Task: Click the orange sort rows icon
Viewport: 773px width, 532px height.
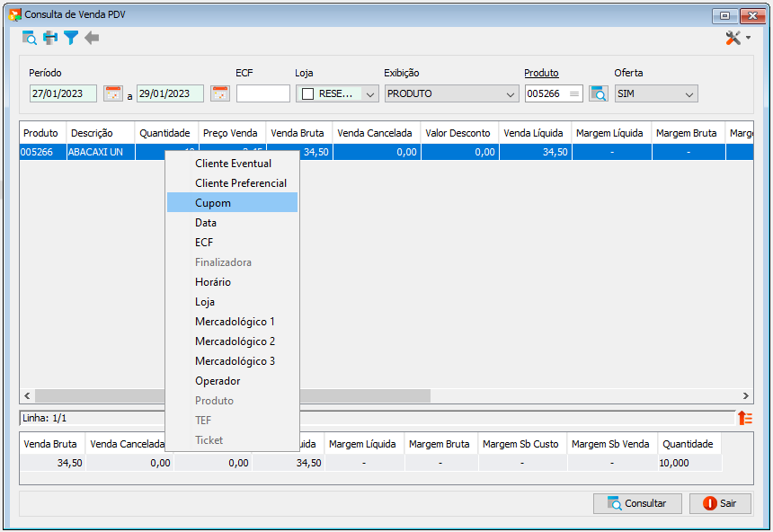Action: click(745, 418)
